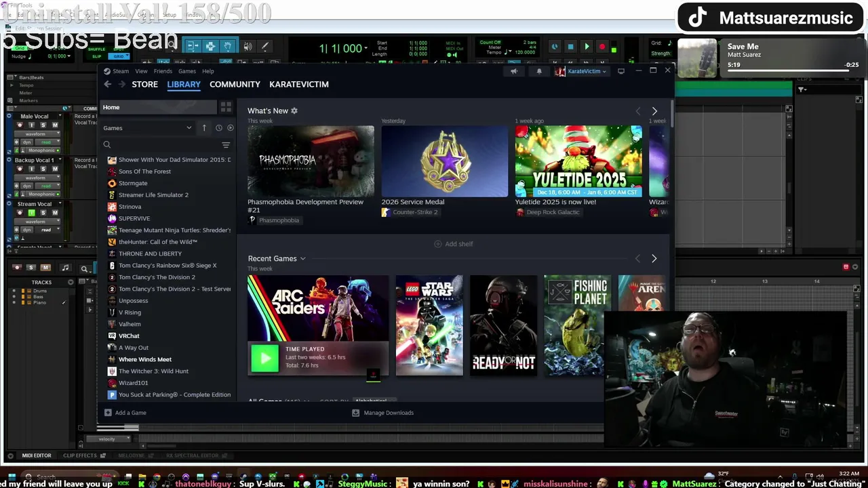Open the KARATEVICTIM profile tab
This screenshot has width=868, height=488.
point(298,84)
